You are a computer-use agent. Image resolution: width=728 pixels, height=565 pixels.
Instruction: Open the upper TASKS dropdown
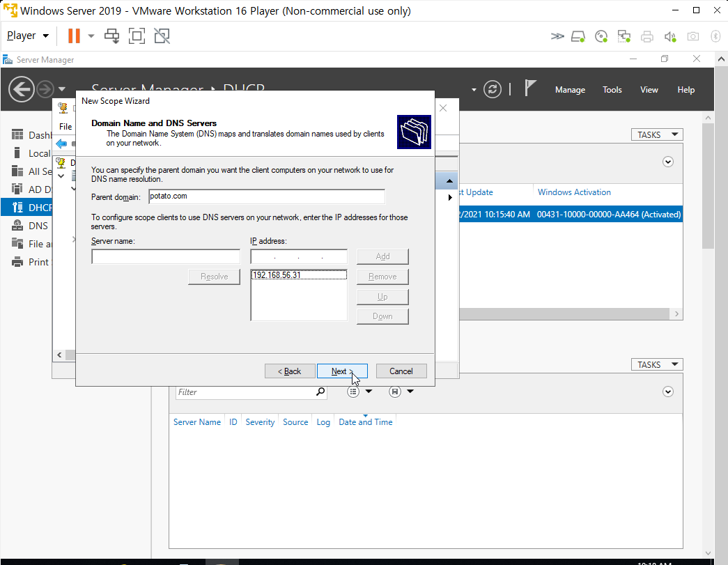point(657,134)
